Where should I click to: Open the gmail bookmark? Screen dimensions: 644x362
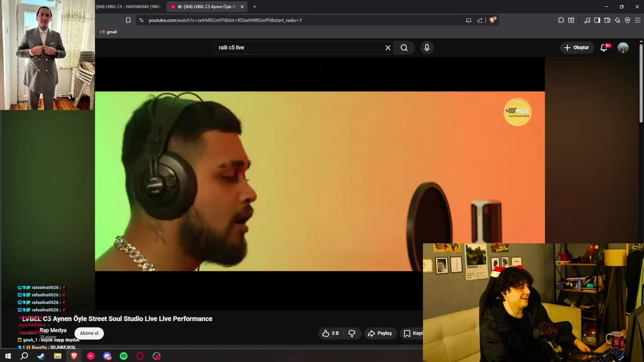coord(108,32)
